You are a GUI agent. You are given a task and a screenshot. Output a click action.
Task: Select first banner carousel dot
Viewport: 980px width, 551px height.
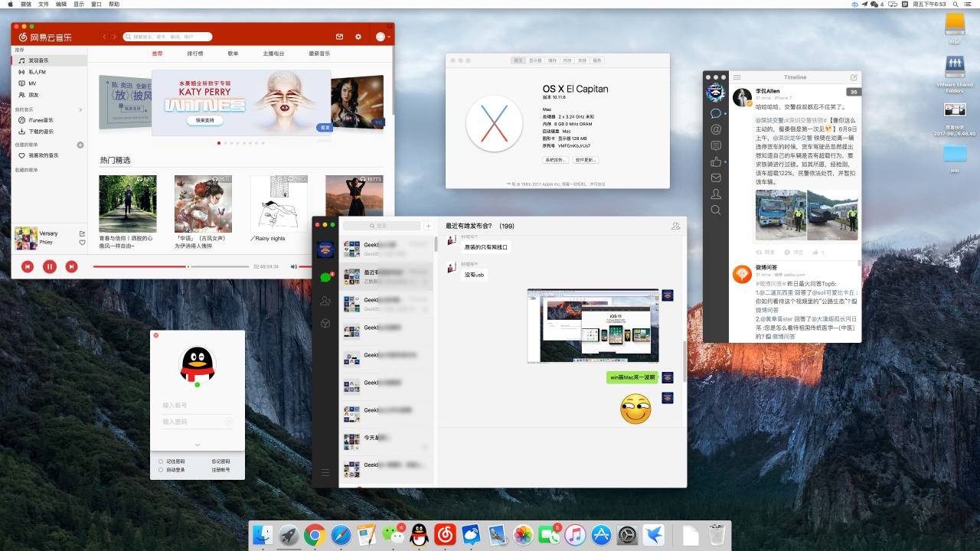pos(219,143)
